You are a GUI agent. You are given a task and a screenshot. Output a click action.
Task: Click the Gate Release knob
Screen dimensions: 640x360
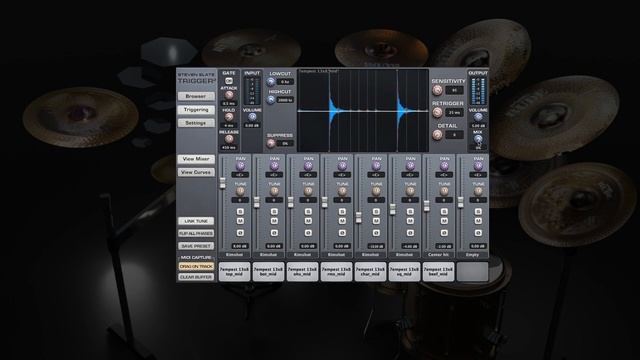click(229, 139)
